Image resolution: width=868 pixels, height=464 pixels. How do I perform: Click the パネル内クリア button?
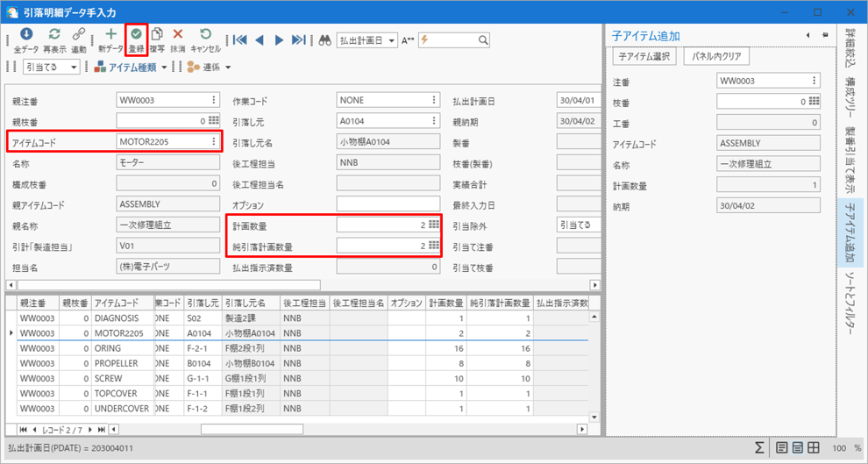(x=716, y=57)
